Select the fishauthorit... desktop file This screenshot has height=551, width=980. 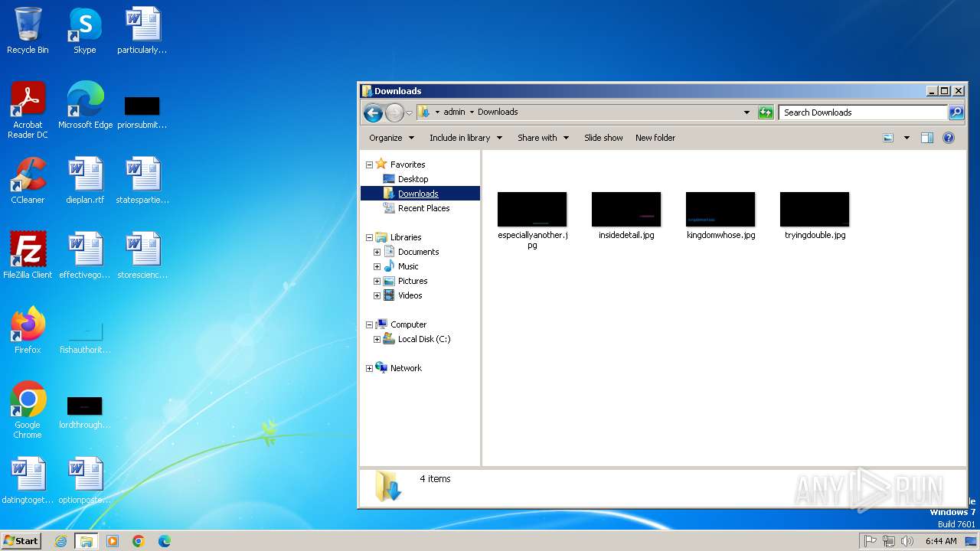85,337
